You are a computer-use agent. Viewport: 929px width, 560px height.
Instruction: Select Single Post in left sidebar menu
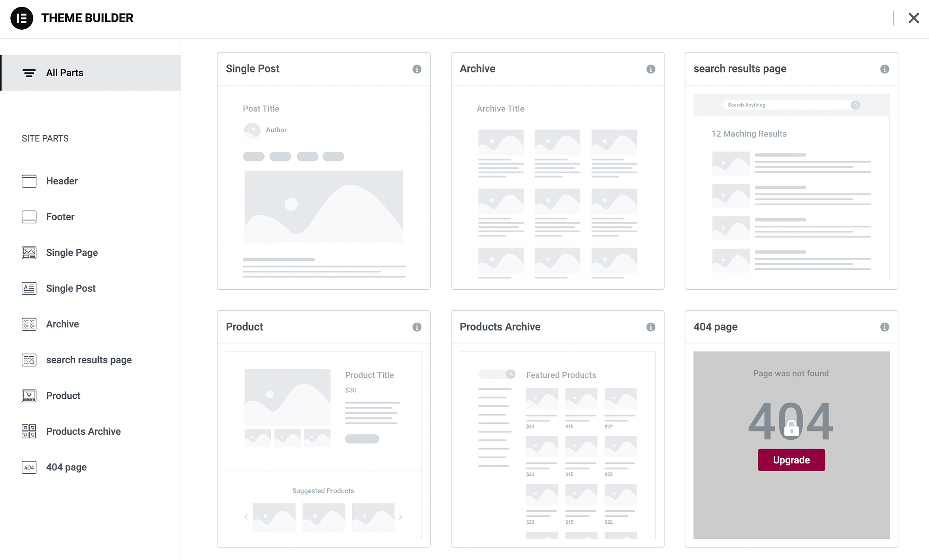click(x=70, y=288)
